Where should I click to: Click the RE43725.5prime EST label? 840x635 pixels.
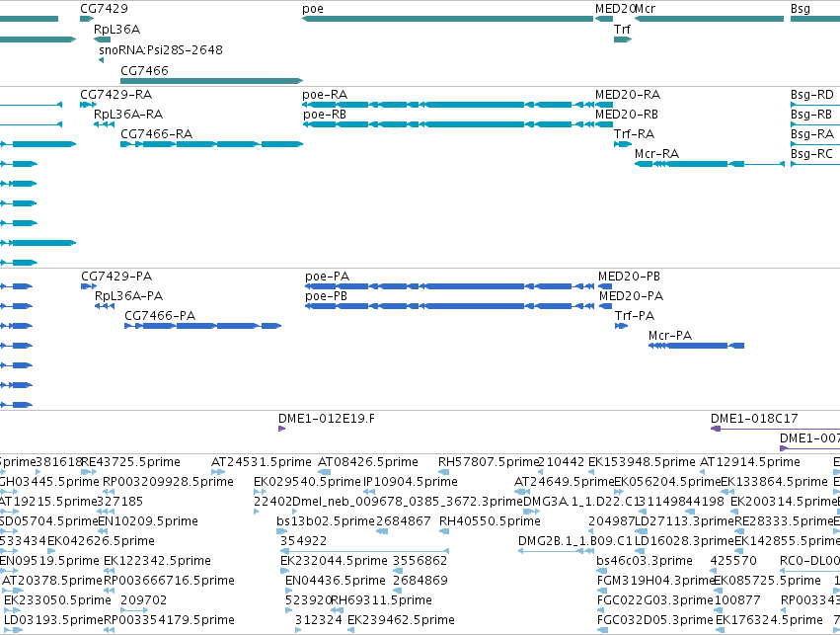point(131,462)
